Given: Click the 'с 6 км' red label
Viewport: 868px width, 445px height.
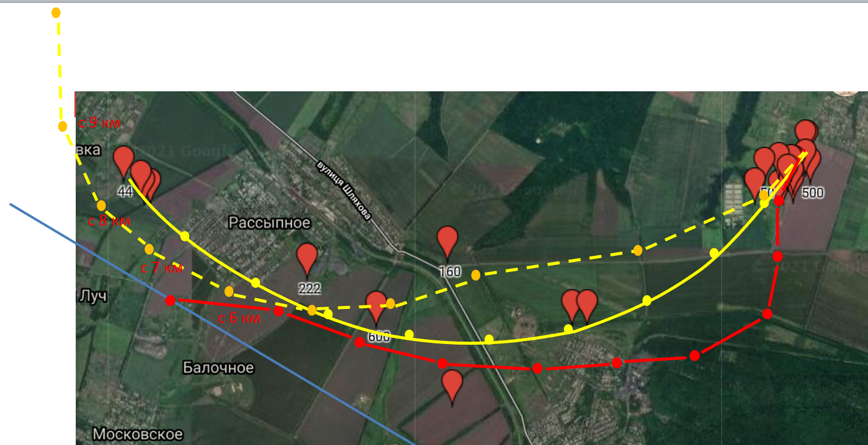Looking at the screenshot, I should point(240,318).
